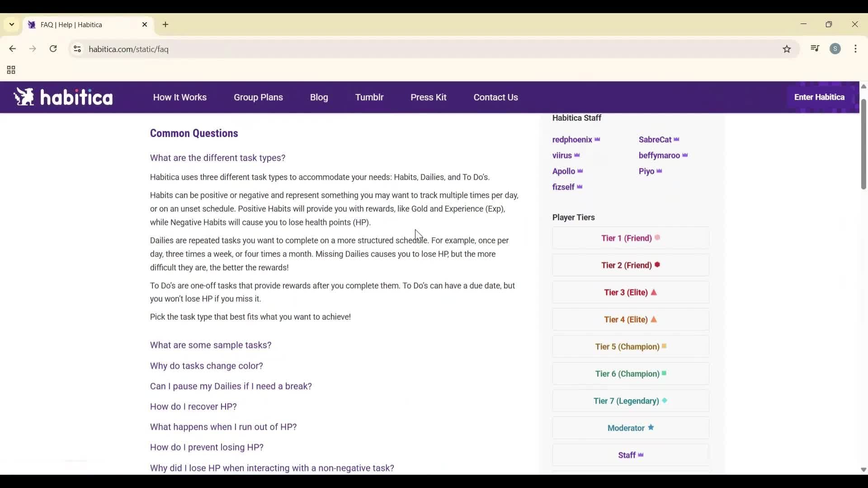This screenshot has height=488, width=868.
Task: Click the apps grid icon below the toolbar
Action: point(10,70)
